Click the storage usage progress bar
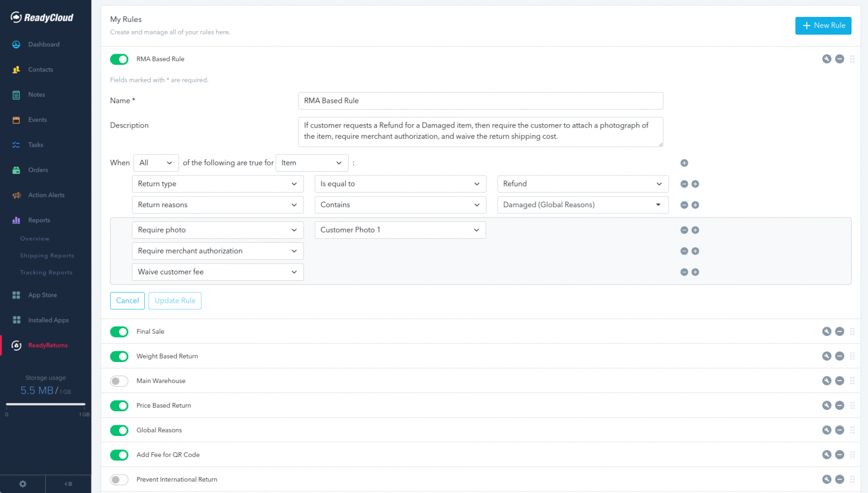The height and width of the screenshot is (493, 868). pos(45,404)
